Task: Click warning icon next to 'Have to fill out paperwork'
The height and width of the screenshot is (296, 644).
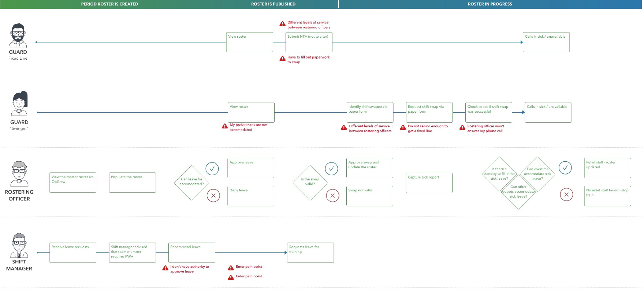Action: tap(282, 59)
